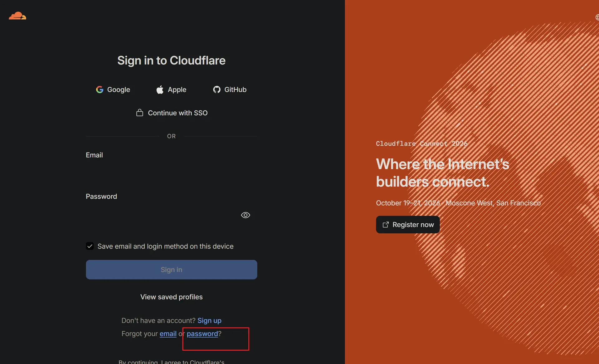Open the forgot password link
Image resolution: width=599 pixels, height=364 pixels.
point(202,333)
